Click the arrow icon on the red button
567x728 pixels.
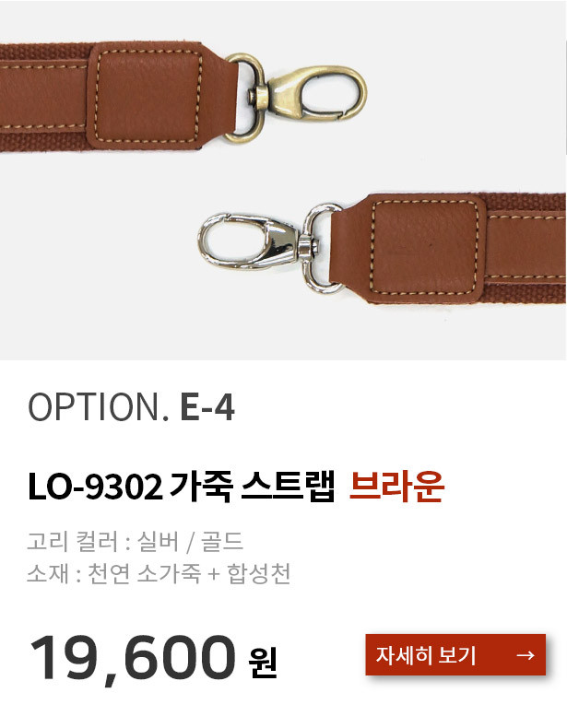point(526,655)
